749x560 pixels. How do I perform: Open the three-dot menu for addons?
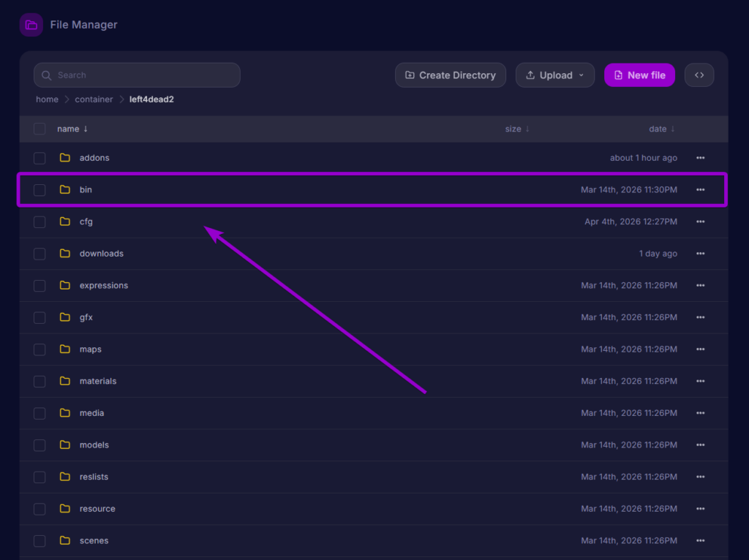coord(700,158)
